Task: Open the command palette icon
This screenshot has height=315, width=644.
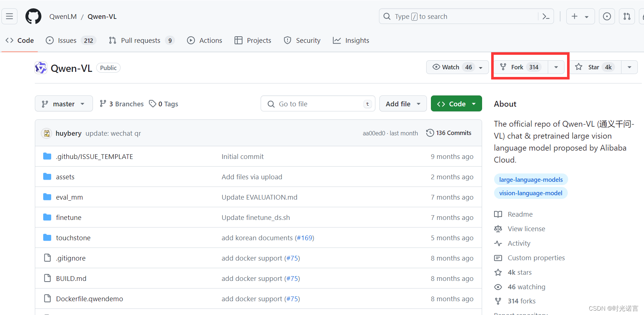Action: click(546, 16)
